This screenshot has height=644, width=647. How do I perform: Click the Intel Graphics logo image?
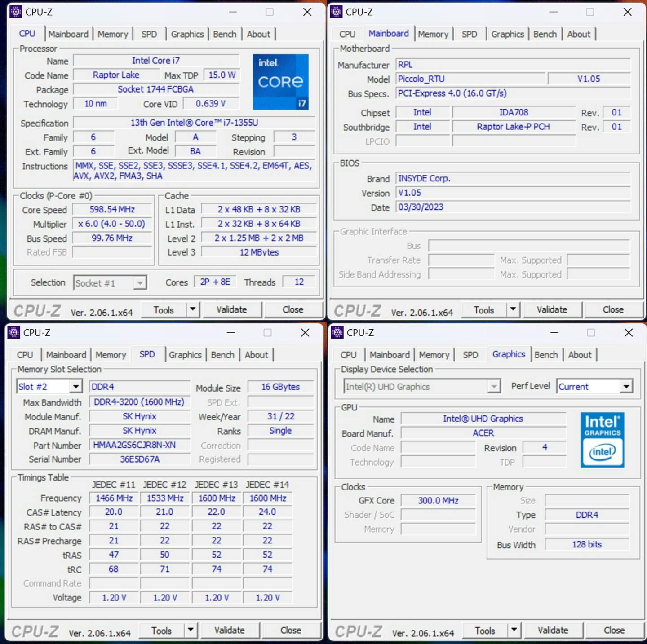602,440
